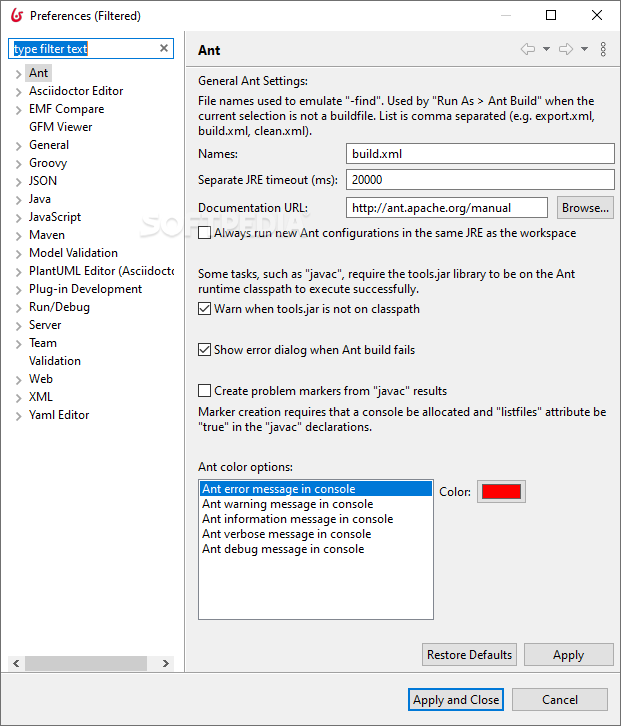The image size is (621, 726).
Task: Click the Names input field
Action: [480, 153]
